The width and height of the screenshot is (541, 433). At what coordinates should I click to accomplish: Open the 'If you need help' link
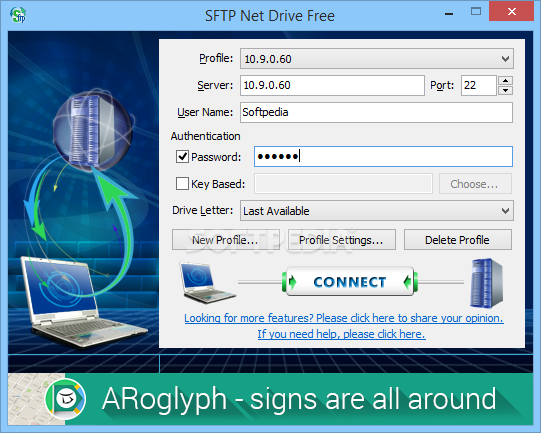(x=341, y=334)
